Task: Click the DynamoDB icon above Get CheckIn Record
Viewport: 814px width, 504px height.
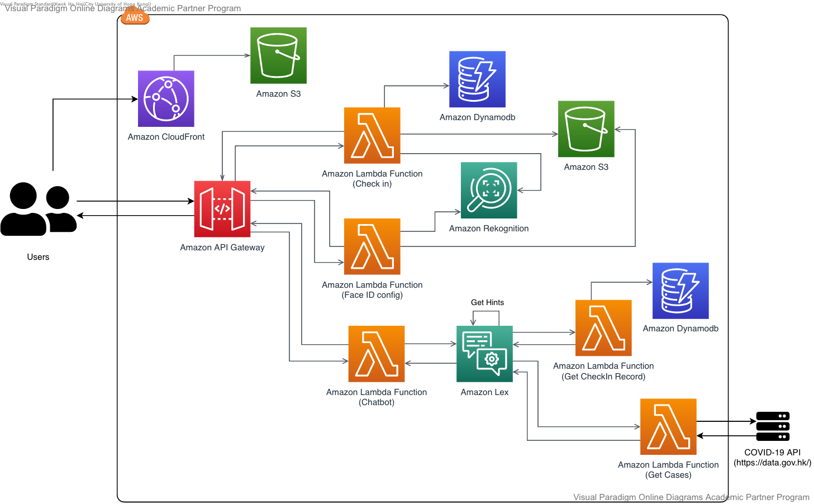Action: [680, 291]
